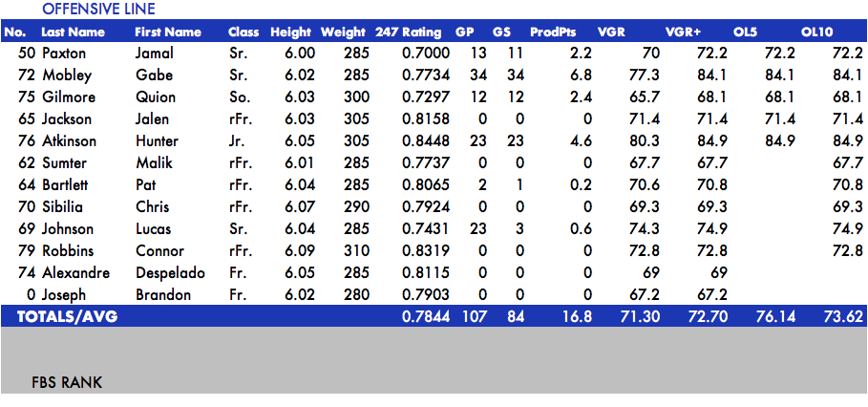
Task: Select the average VGR+ 72.70
Action: click(x=709, y=317)
